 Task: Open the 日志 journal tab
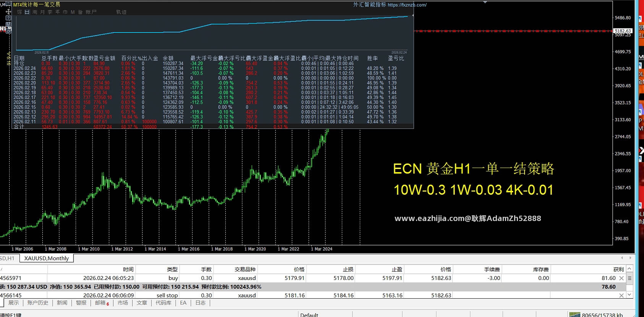pyautogui.click(x=201, y=303)
